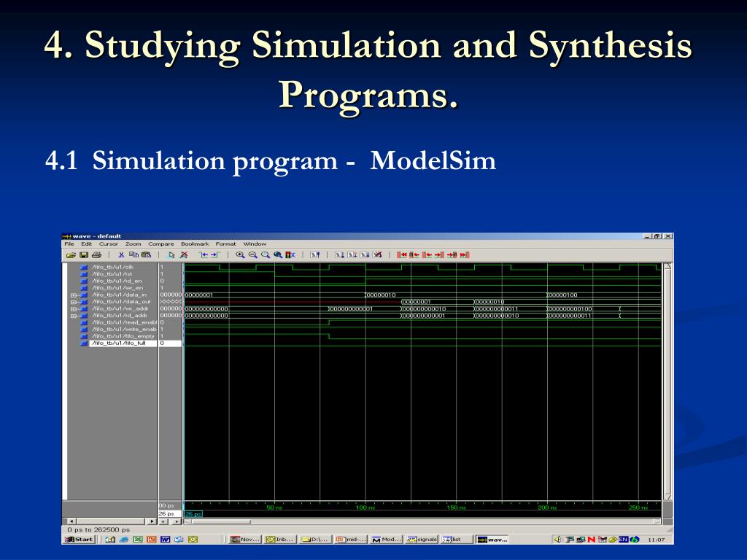747x560 pixels.
Task: Click the Find previous transition icon
Action: (x=204, y=254)
